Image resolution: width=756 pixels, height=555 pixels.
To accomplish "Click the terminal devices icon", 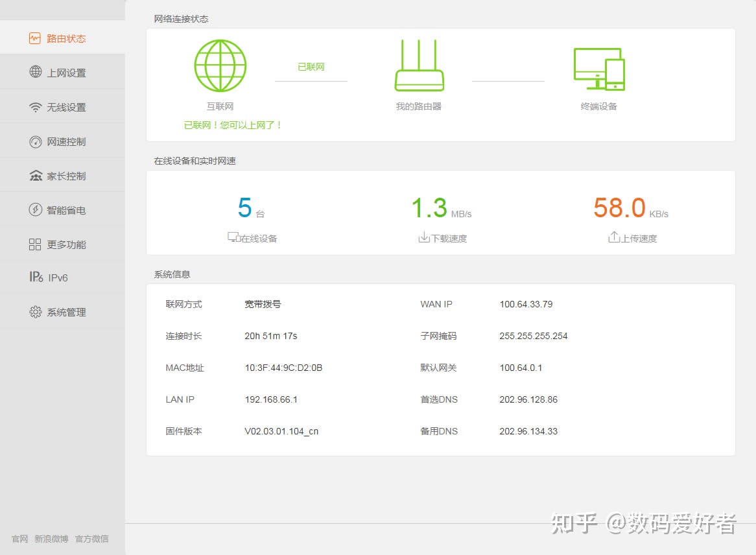I will click(x=599, y=69).
